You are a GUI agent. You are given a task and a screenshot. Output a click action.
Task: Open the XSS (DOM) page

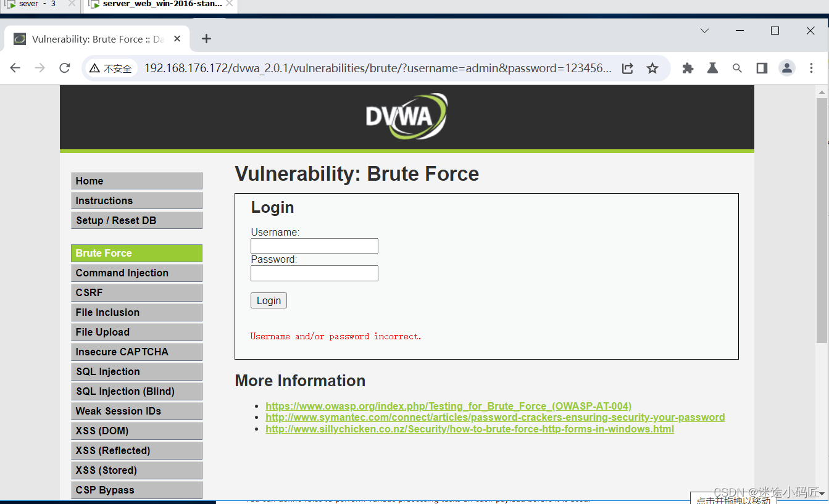coord(136,431)
